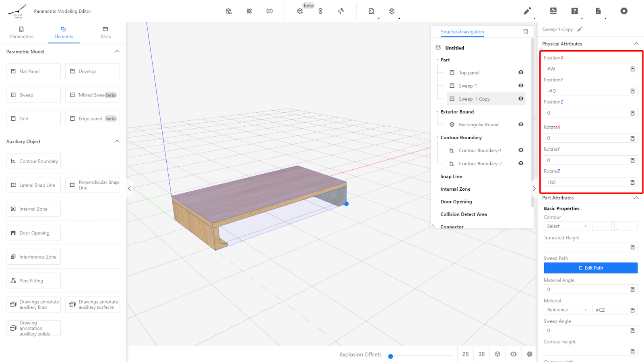The height and width of the screenshot is (362, 644).
Task: Click the cube view icon in bottom bar
Action: (497, 354)
